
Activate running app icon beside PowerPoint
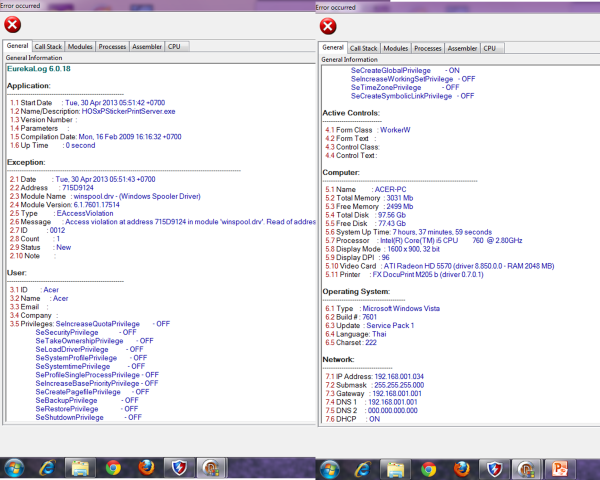point(526,469)
